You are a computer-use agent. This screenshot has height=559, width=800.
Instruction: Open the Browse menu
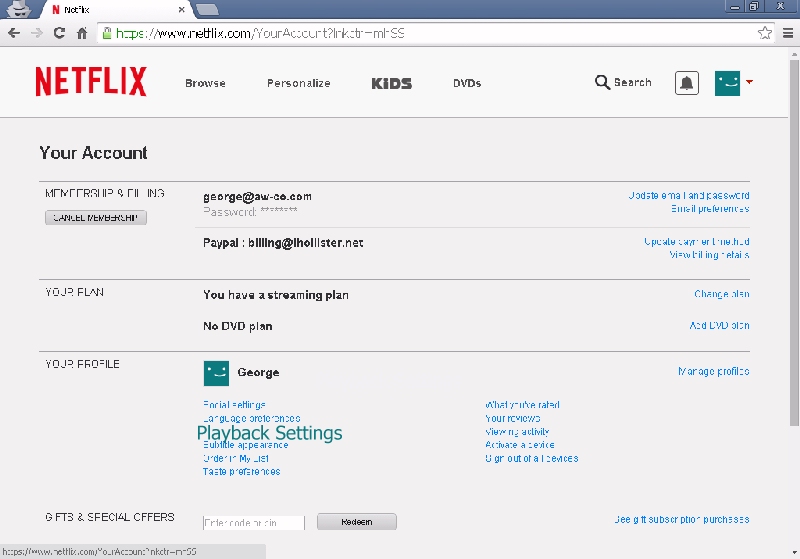(x=205, y=83)
